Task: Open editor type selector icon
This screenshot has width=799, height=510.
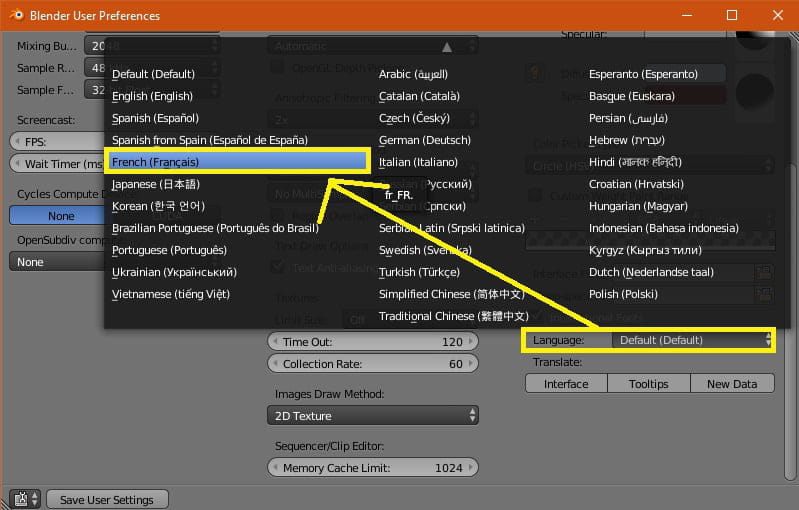Action: (x=24, y=499)
